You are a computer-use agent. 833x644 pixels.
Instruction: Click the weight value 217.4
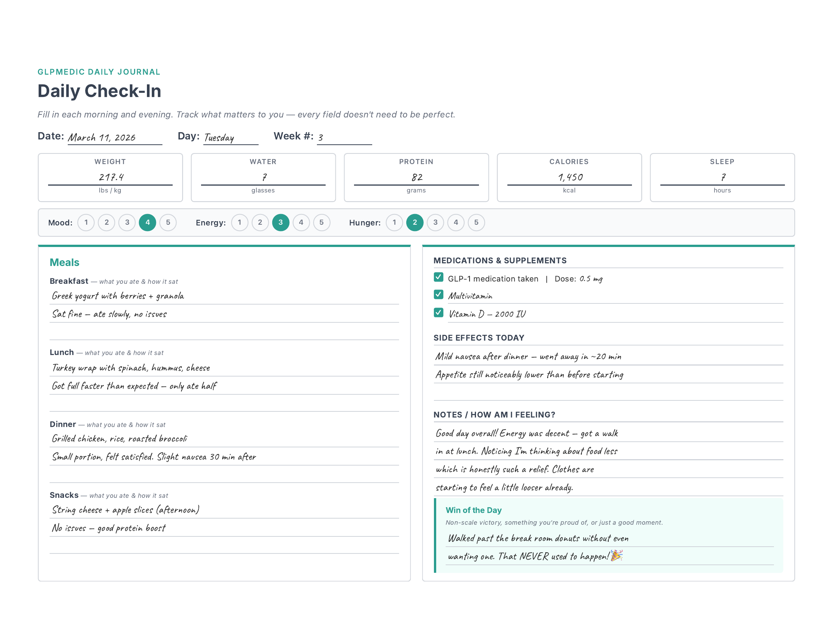click(110, 177)
